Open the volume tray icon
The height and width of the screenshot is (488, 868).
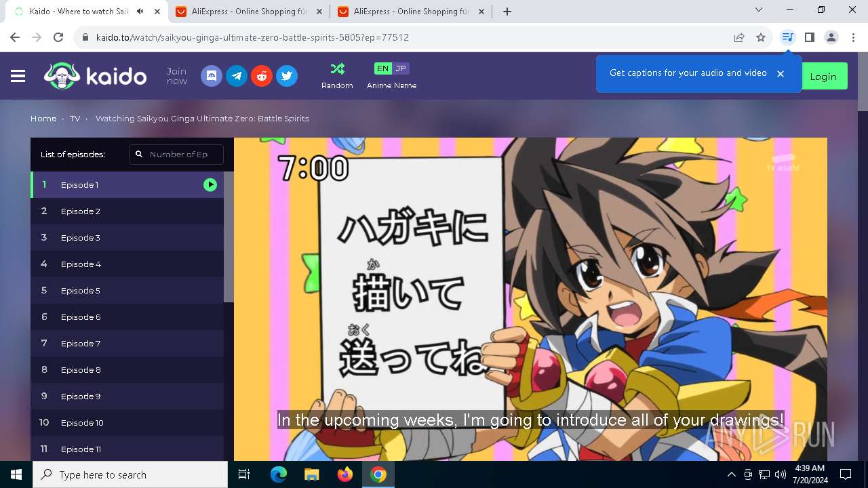tap(781, 474)
